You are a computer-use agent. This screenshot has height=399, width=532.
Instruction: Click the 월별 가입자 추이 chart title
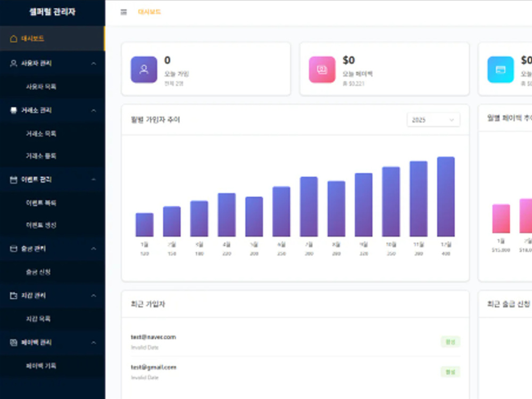[155, 120]
